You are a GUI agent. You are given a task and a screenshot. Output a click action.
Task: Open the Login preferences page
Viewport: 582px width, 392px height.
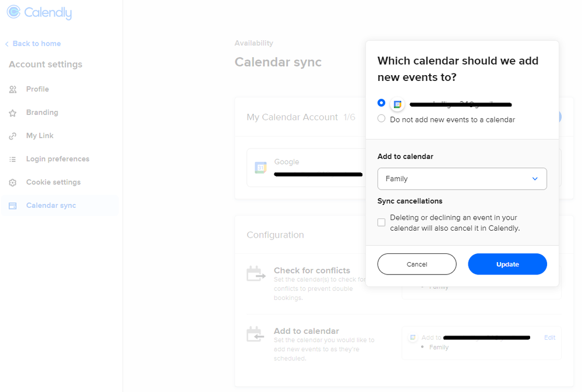coord(58,159)
